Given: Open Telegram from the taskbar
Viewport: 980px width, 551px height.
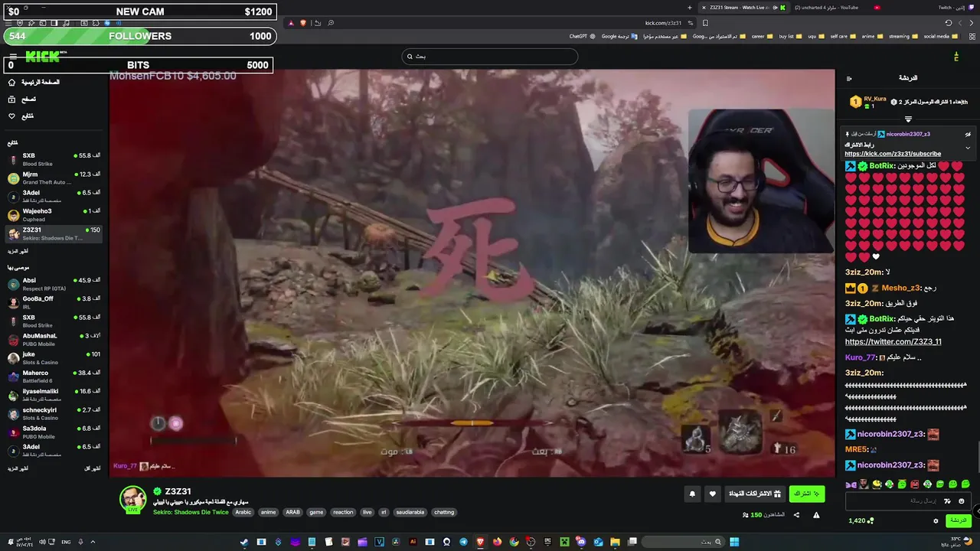Looking at the screenshot, I should point(463,542).
